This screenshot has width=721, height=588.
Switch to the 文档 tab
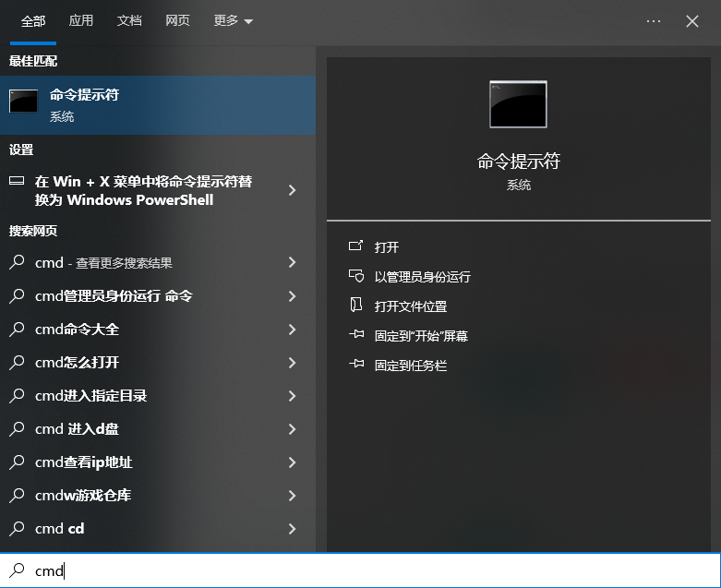click(129, 20)
